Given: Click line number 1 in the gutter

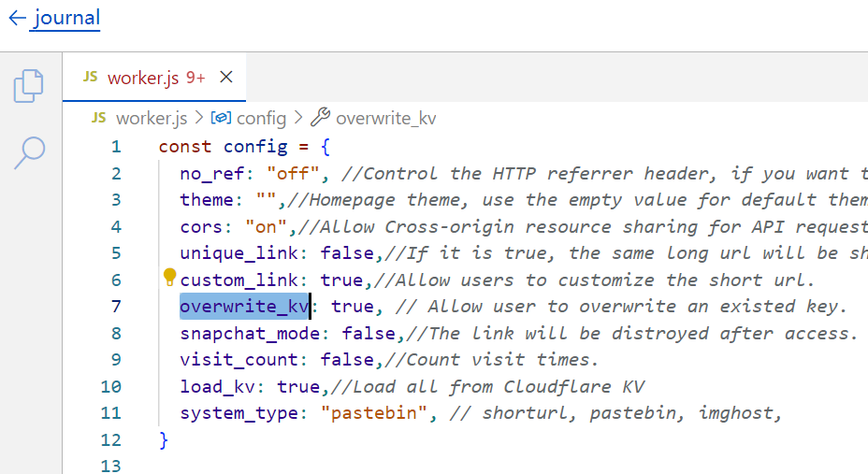Looking at the screenshot, I should (116, 147).
